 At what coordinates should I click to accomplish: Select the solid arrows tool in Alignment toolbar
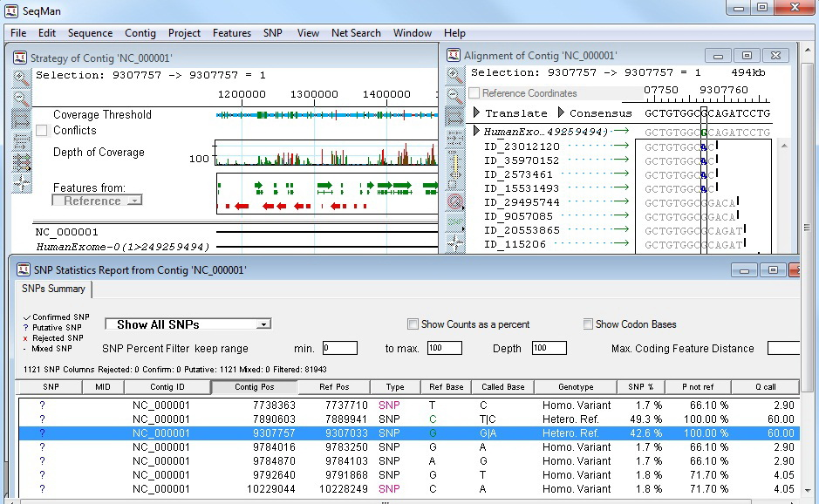coord(455,117)
